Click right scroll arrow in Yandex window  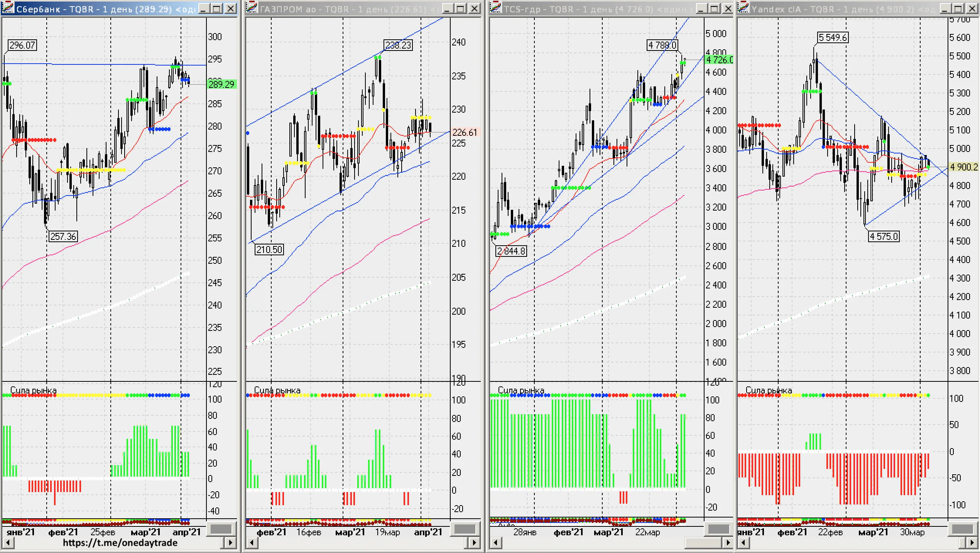pos(973,543)
